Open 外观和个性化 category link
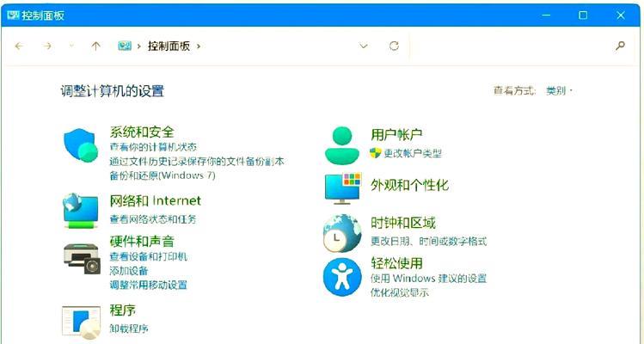 click(x=409, y=186)
